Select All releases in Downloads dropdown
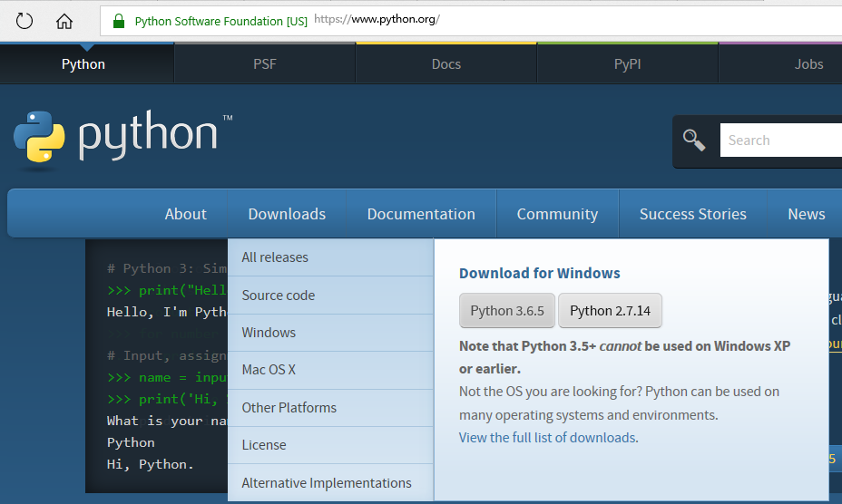Viewport: 842px width, 504px height. click(x=331, y=257)
